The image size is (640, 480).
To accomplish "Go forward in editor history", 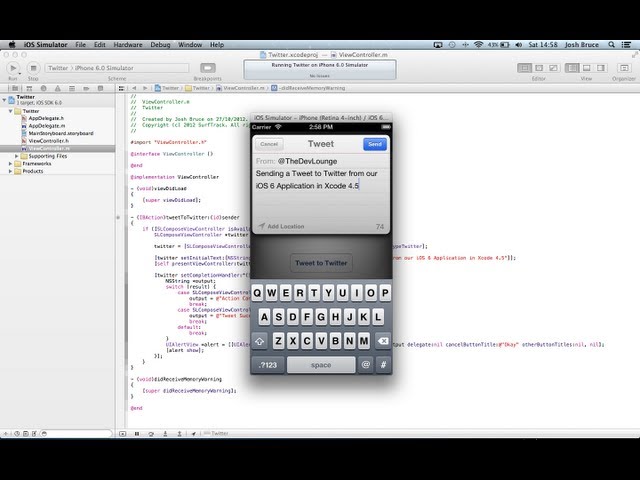I will tap(145, 88).
